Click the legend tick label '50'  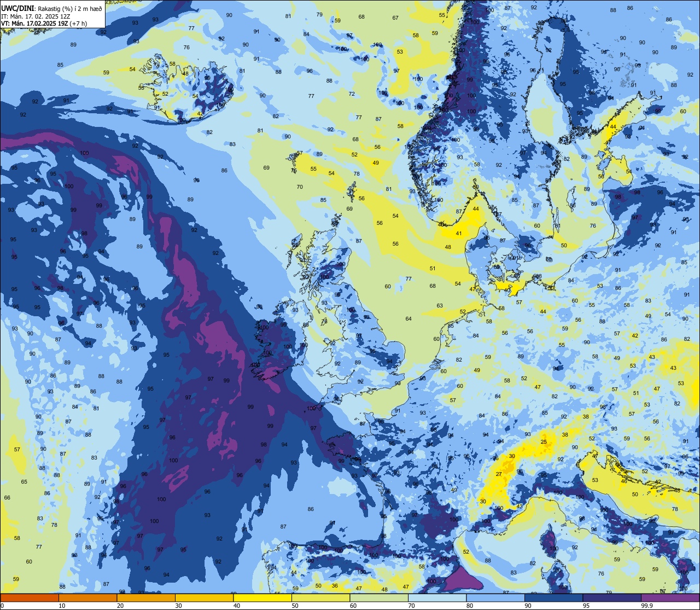[x=295, y=606]
